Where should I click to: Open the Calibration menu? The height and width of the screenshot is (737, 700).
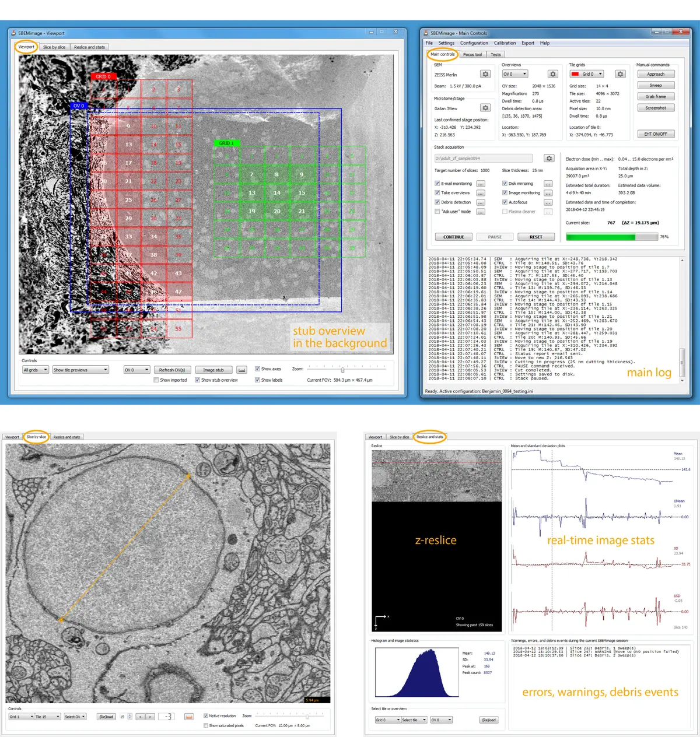505,43
